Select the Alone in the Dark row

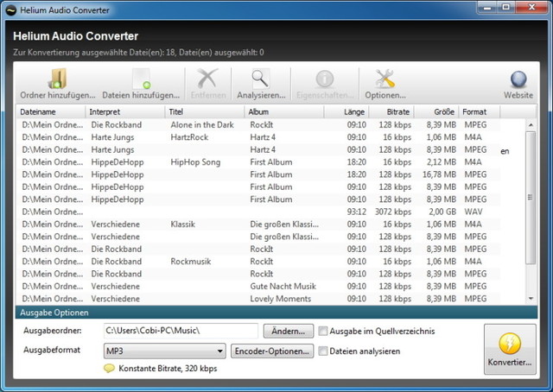pos(258,125)
